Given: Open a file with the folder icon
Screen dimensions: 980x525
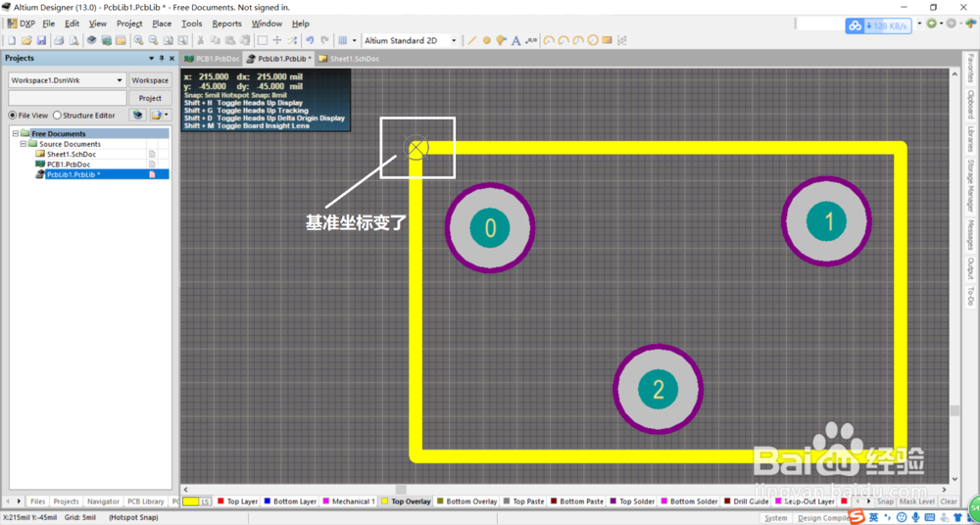Looking at the screenshot, I should pos(26,40).
